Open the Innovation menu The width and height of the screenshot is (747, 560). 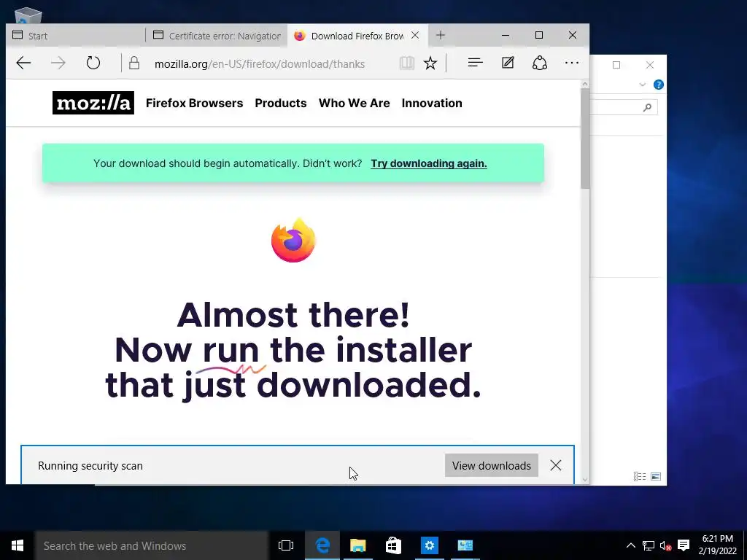432,103
